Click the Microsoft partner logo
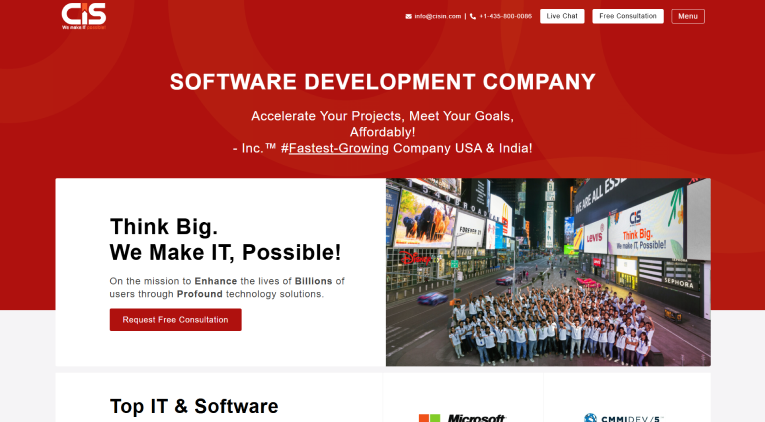This screenshot has width=765, height=422. click(462, 416)
